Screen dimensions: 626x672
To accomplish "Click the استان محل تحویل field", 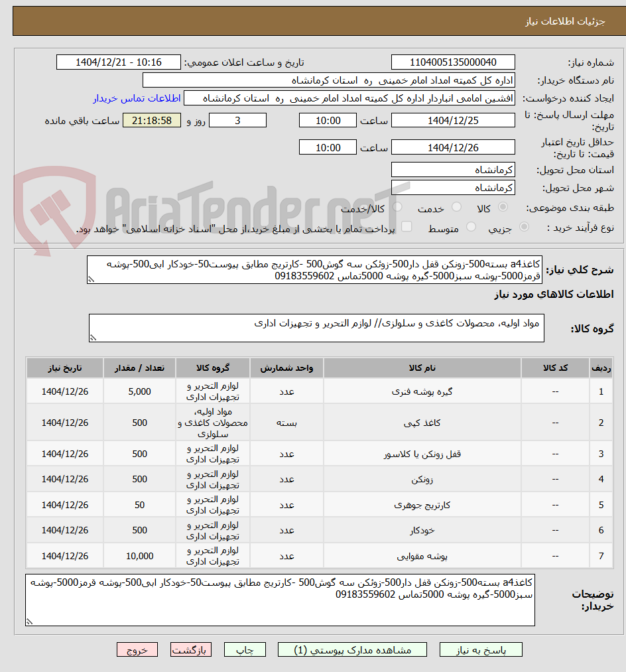I will pos(453,170).
